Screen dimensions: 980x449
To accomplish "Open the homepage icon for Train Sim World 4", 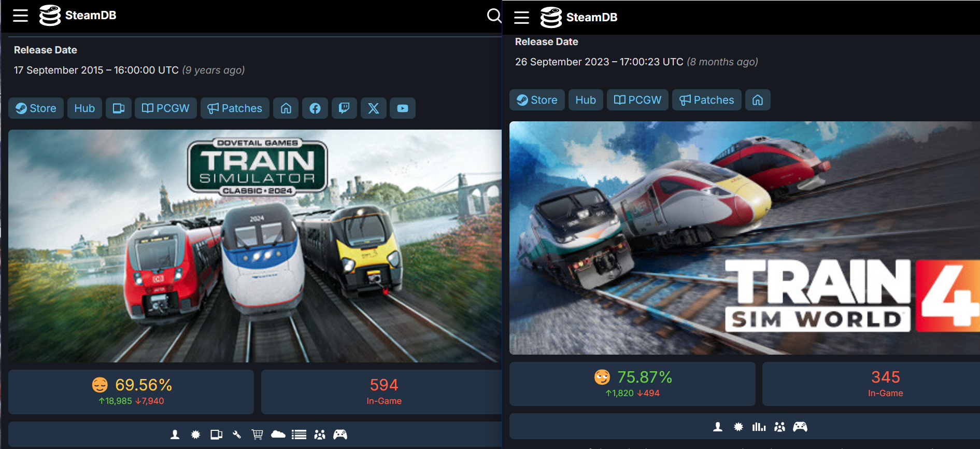I will 758,100.
